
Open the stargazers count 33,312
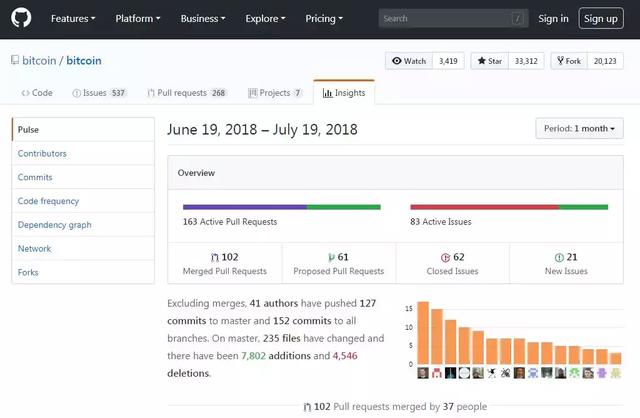pos(526,61)
